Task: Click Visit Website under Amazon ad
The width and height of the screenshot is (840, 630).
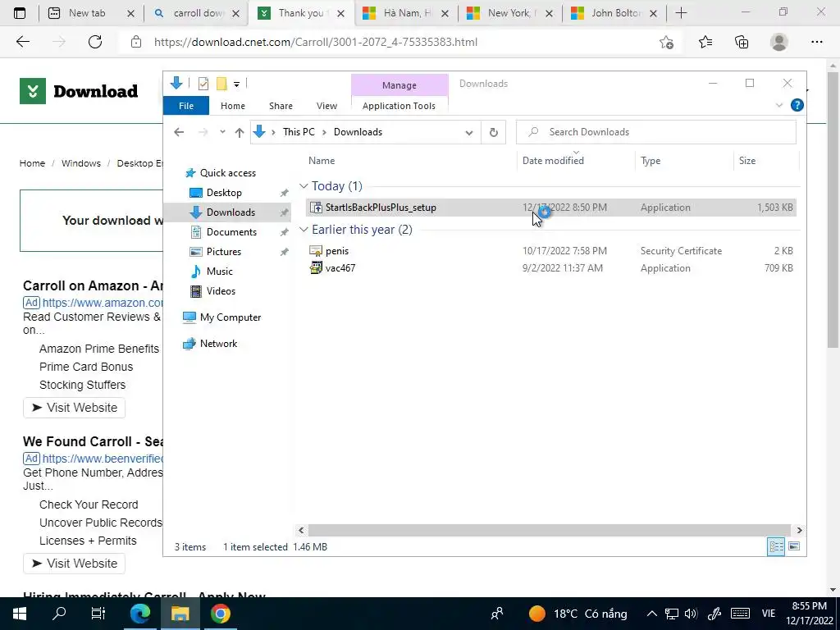Action: (74, 408)
